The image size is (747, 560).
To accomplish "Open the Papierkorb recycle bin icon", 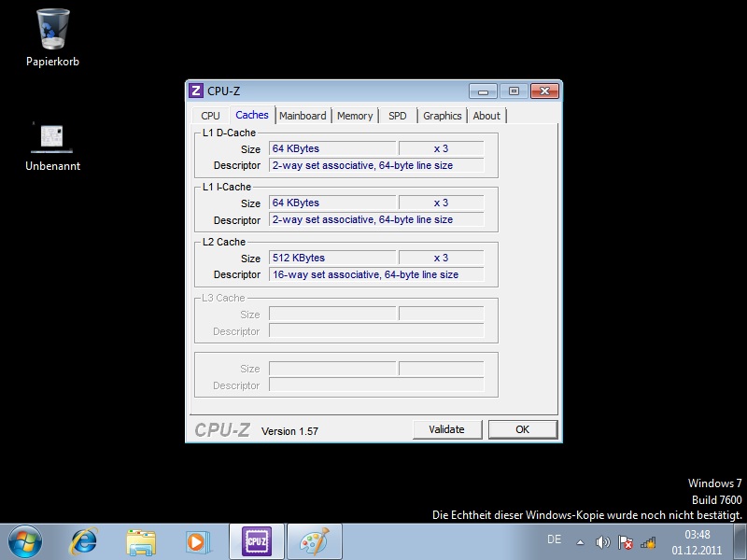I will [x=53, y=29].
